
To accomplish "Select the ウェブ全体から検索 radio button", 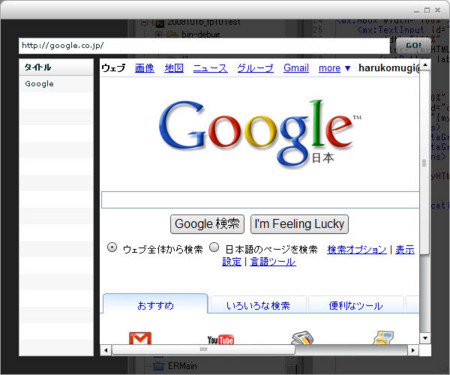I will click(112, 248).
